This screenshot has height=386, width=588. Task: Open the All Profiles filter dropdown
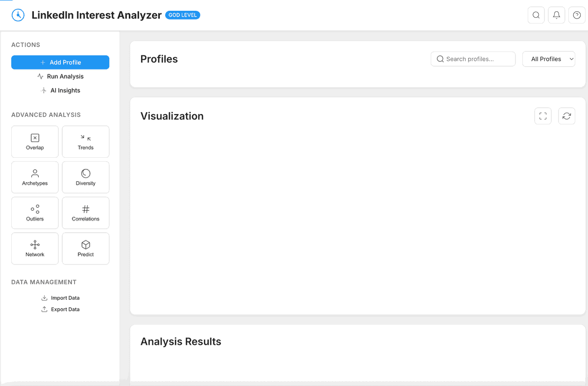548,59
